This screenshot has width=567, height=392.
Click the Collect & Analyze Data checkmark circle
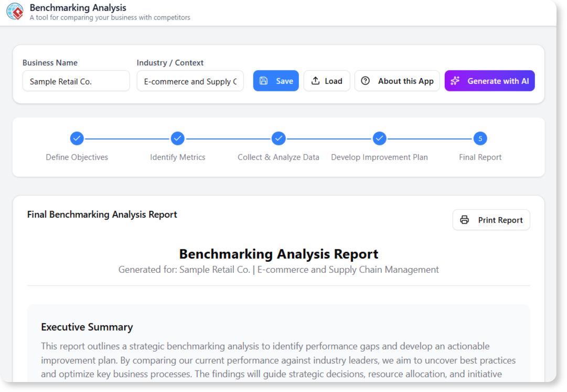279,139
